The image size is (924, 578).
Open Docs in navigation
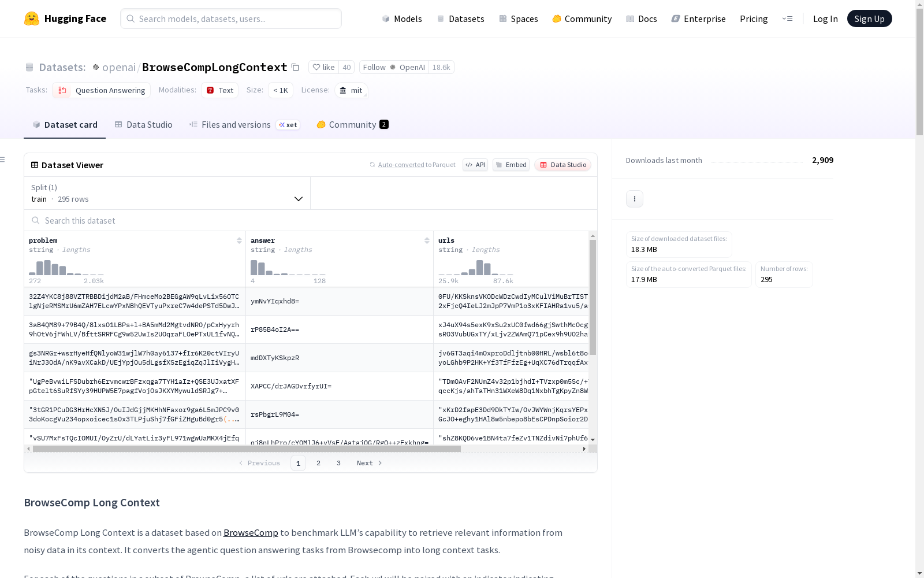point(642,18)
